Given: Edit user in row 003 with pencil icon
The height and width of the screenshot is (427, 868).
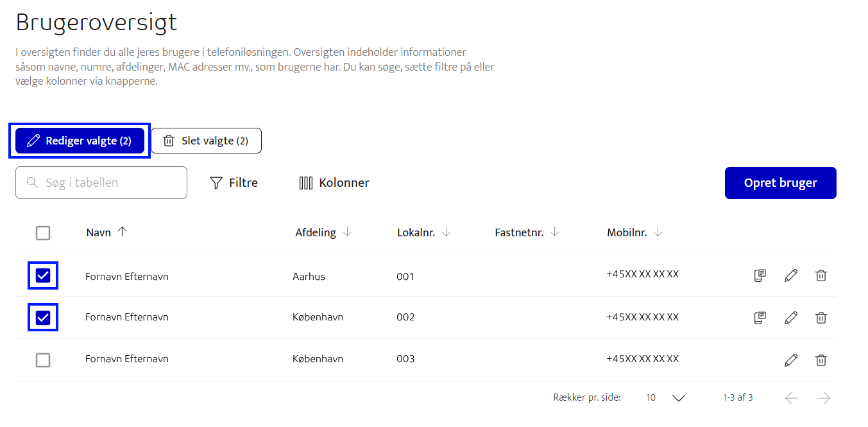Looking at the screenshot, I should click(x=791, y=360).
